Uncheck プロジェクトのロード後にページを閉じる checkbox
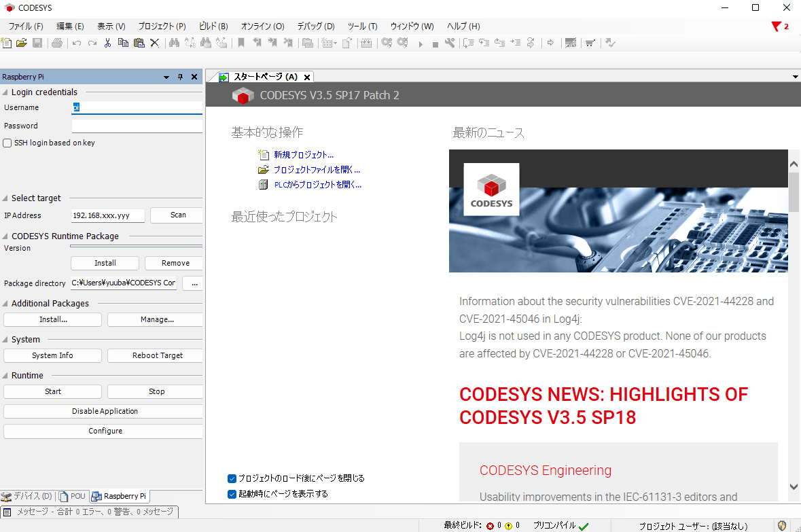The height and width of the screenshot is (532, 801). click(232, 478)
